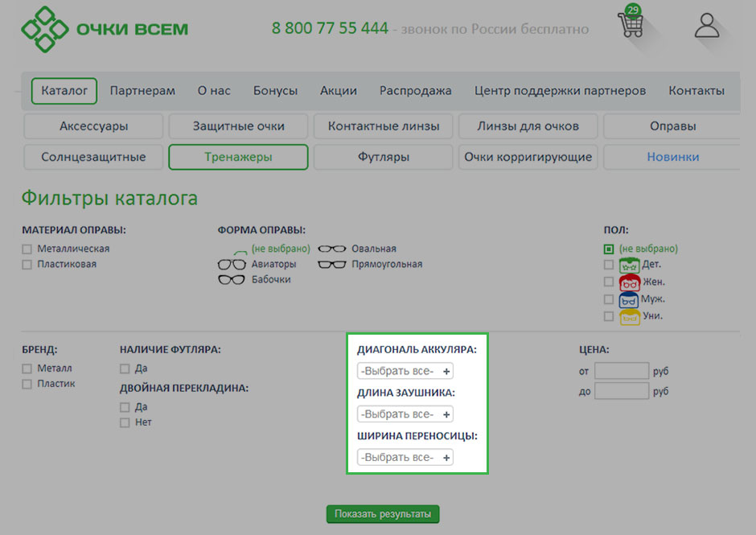Image resolution: width=756 pixels, height=535 pixels.
Task: Open the Распродажа menu item
Action: pos(415,91)
